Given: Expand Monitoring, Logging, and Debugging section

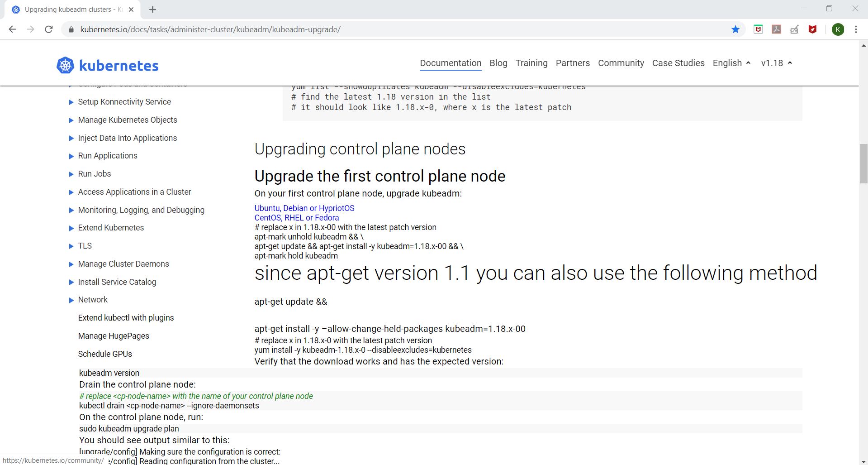Looking at the screenshot, I should coord(71,211).
